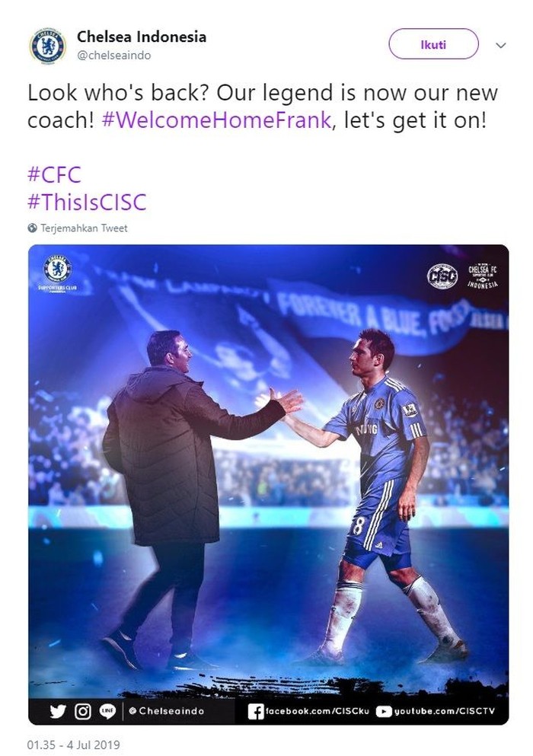Click the Chelsea Indonesia profile avatar
Viewport: 533px width, 756px height.
47,45
